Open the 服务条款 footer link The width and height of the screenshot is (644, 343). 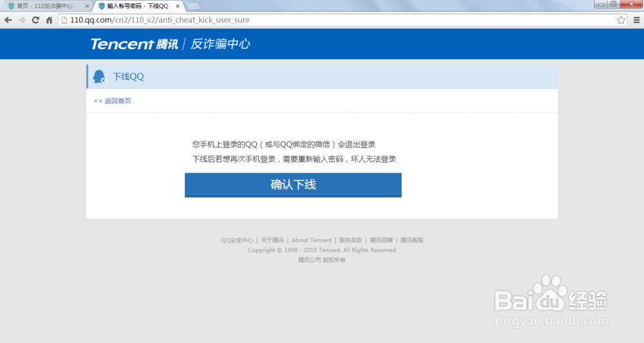[x=351, y=240]
